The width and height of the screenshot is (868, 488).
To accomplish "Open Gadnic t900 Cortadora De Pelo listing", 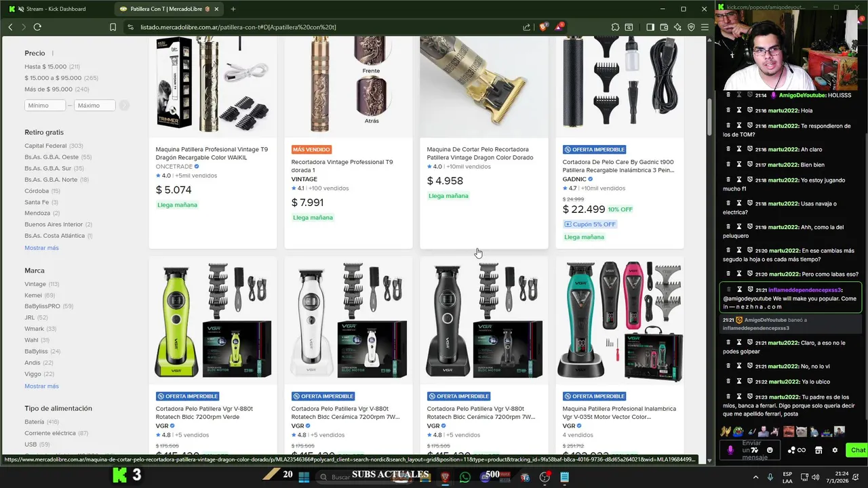I will click(618, 166).
